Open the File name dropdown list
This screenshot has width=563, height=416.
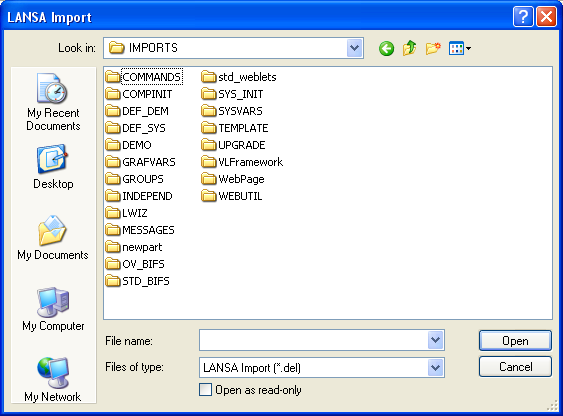(436, 340)
